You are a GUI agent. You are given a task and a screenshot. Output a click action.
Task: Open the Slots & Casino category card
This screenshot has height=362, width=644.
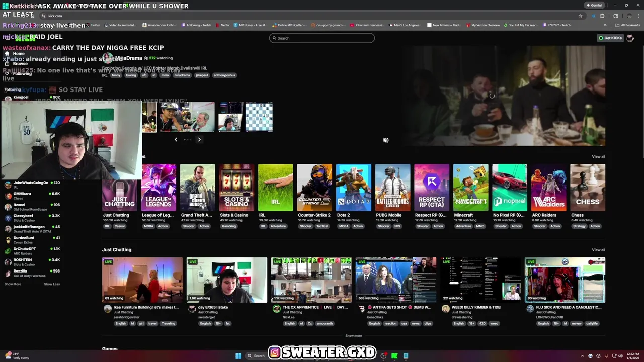(236, 188)
